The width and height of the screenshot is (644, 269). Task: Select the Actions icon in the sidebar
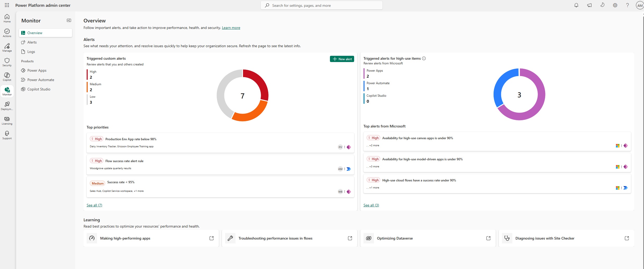[7, 33]
